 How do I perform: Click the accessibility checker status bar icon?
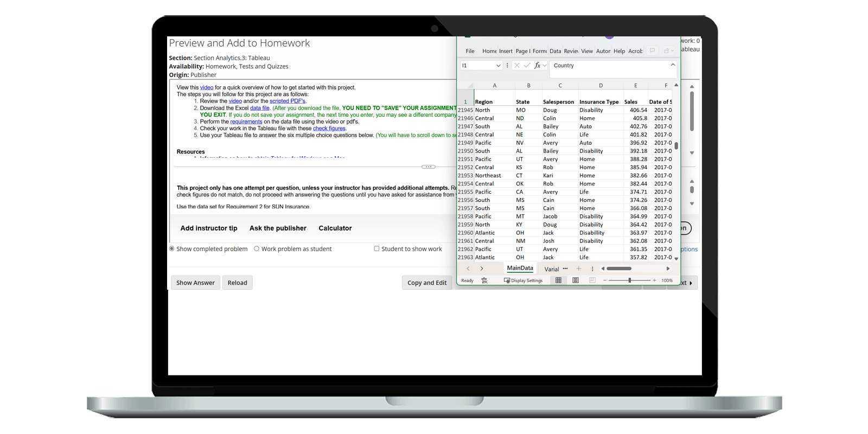point(484,280)
